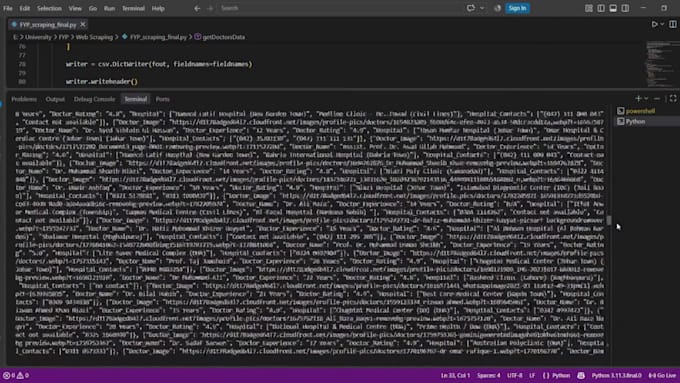Switch to the Debug Console tab
This screenshot has width=680, height=383.
coord(94,99)
